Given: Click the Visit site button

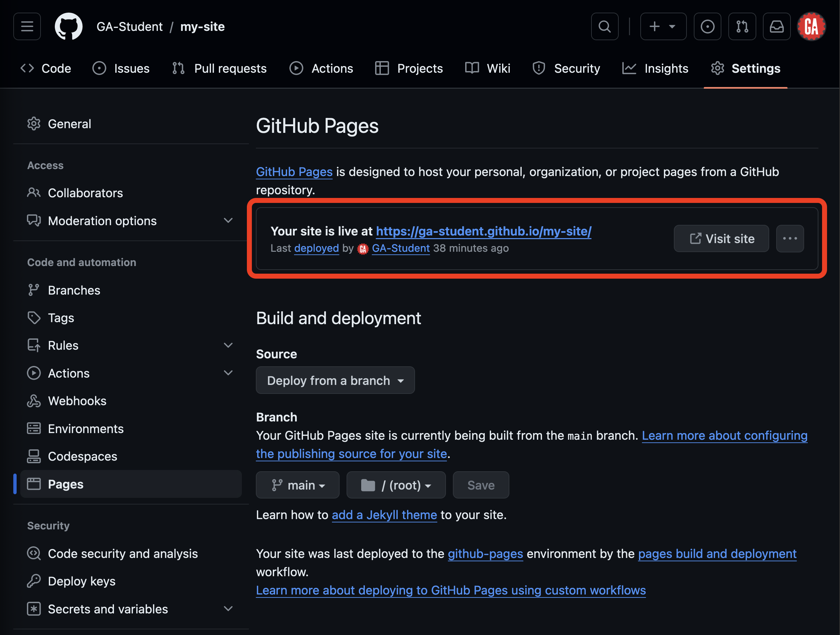Looking at the screenshot, I should 721,238.
